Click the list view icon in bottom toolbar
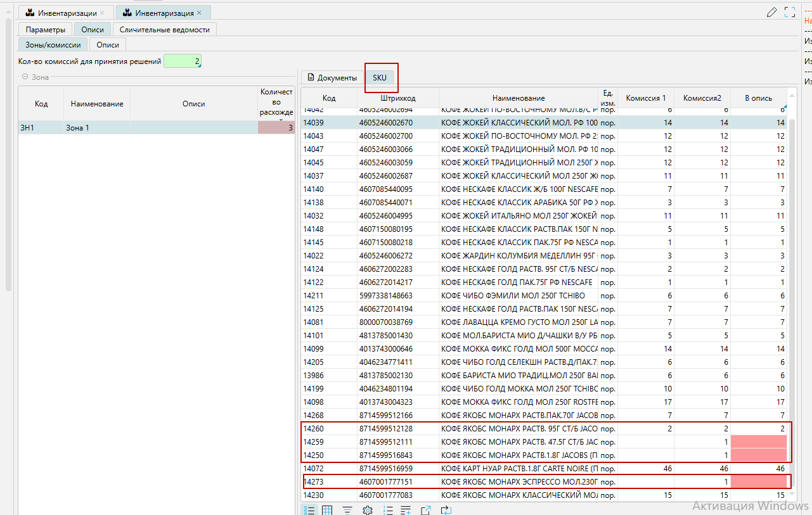Screen dimensions: 812x515 coord(309,510)
